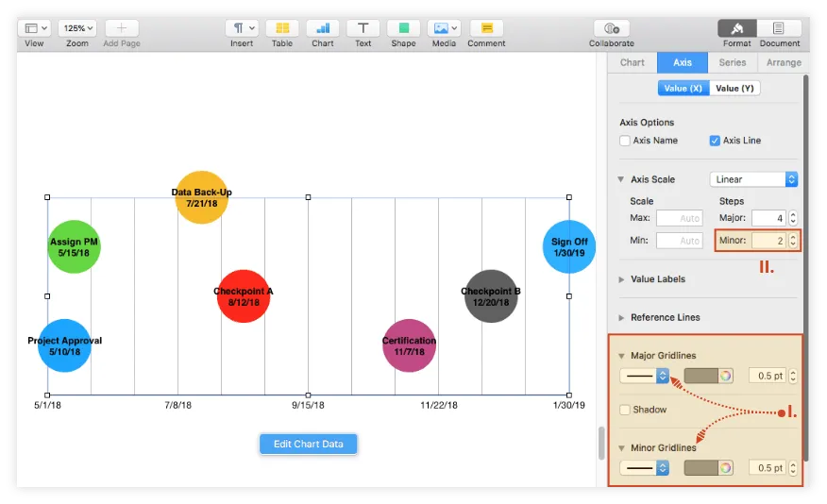Click the Collaborate icon

(612, 28)
